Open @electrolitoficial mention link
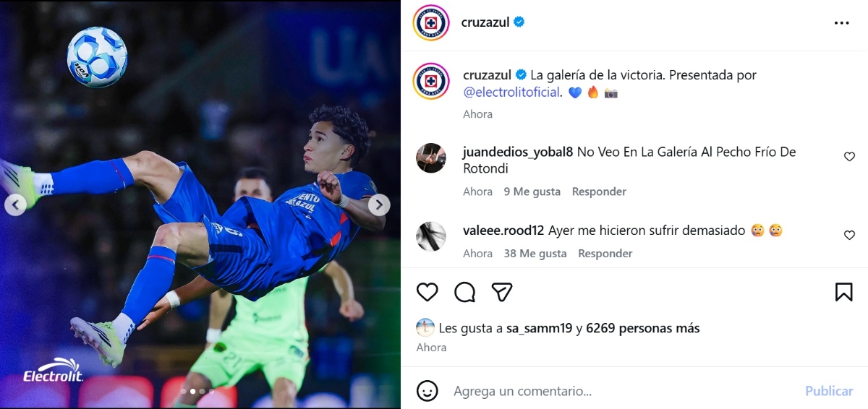This screenshot has width=868, height=409. (x=511, y=92)
